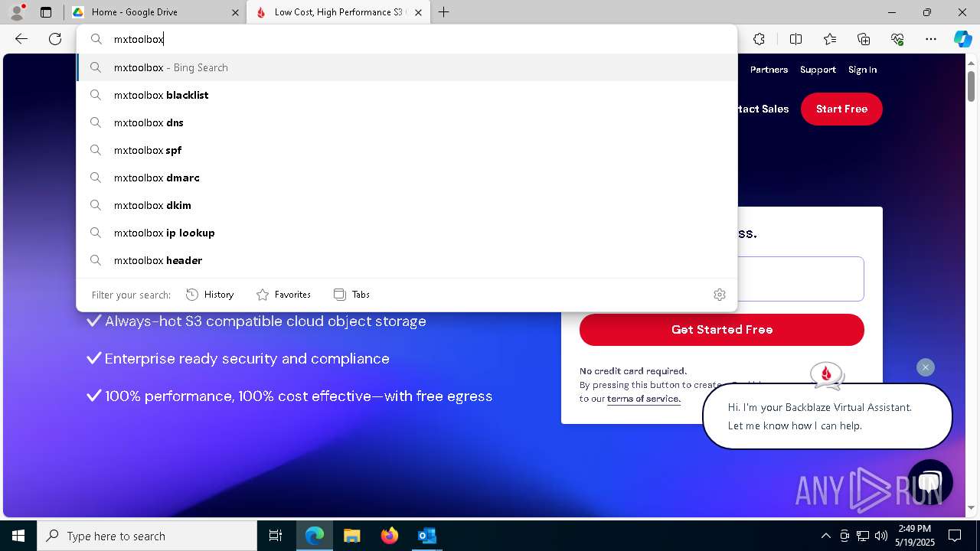Filter the search by Tabs
The image size is (980, 551).
tap(352, 295)
